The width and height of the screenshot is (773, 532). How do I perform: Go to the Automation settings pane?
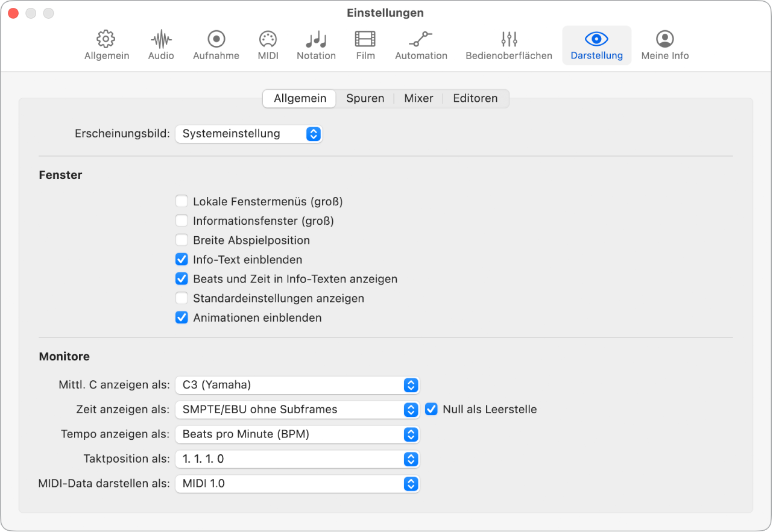(421, 40)
